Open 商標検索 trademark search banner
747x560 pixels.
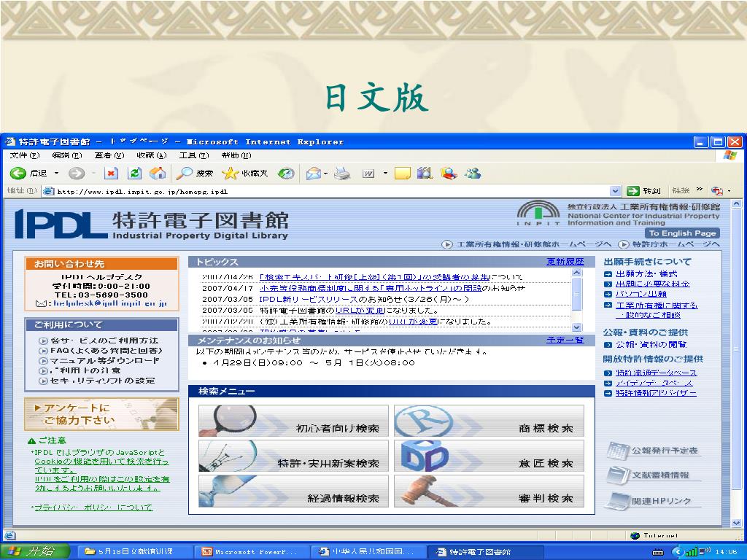(489, 421)
